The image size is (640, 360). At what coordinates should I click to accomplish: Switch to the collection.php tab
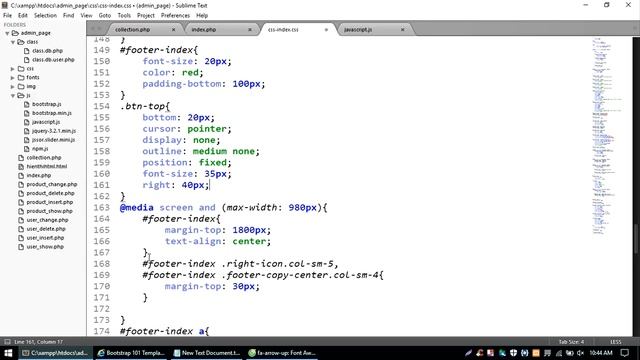click(x=133, y=29)
